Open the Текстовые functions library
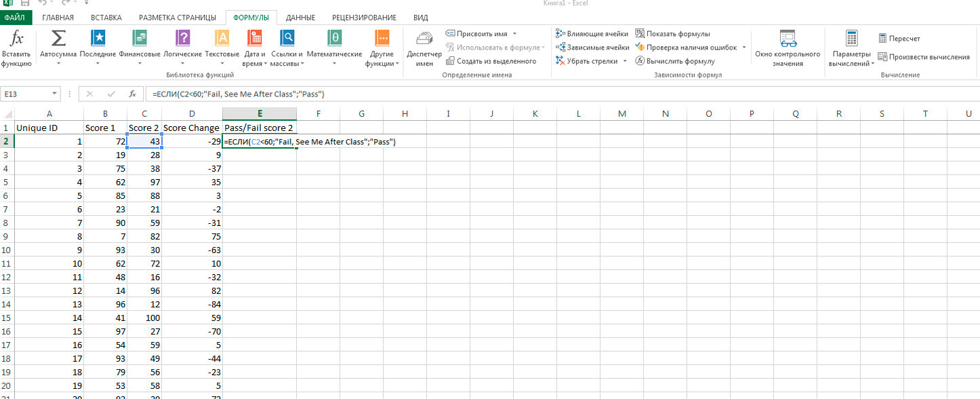Viewport: 980px width, 399px height. click(222, 39)
